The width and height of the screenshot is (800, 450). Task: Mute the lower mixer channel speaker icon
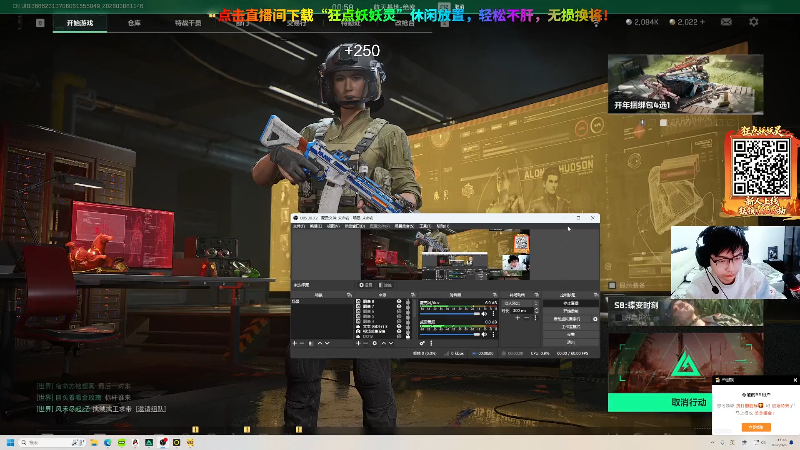click(484, 334)
